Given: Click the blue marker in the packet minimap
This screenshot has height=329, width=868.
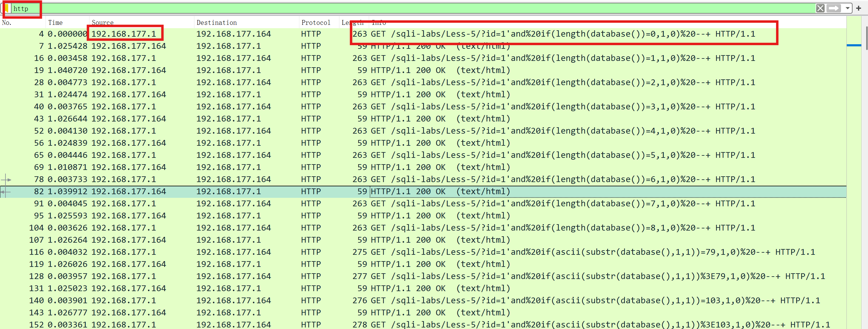Looking at the screenshot, I should coord(853,45).
